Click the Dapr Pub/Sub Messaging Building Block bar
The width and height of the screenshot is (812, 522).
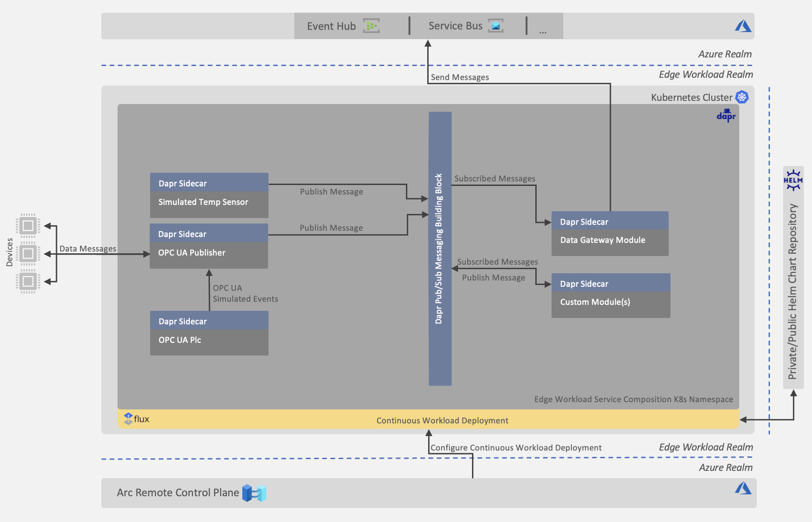pyautogui.click(x=440, y=249)
